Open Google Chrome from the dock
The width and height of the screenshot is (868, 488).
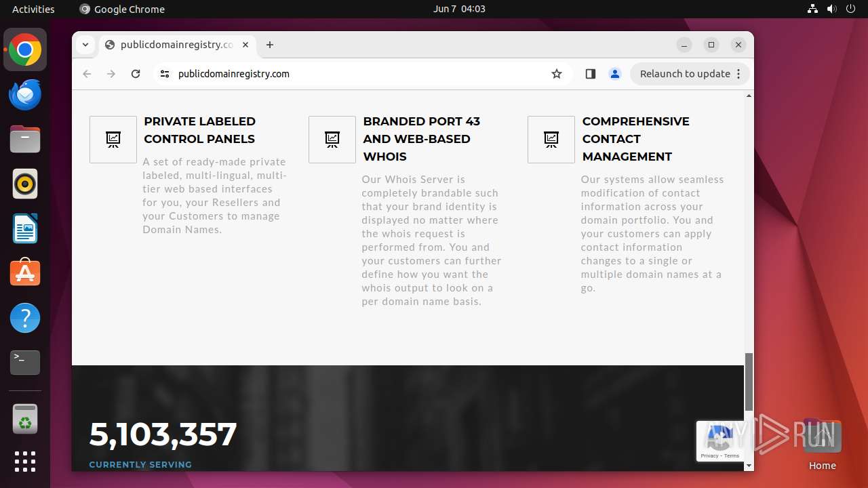click(x=25, y=50)
